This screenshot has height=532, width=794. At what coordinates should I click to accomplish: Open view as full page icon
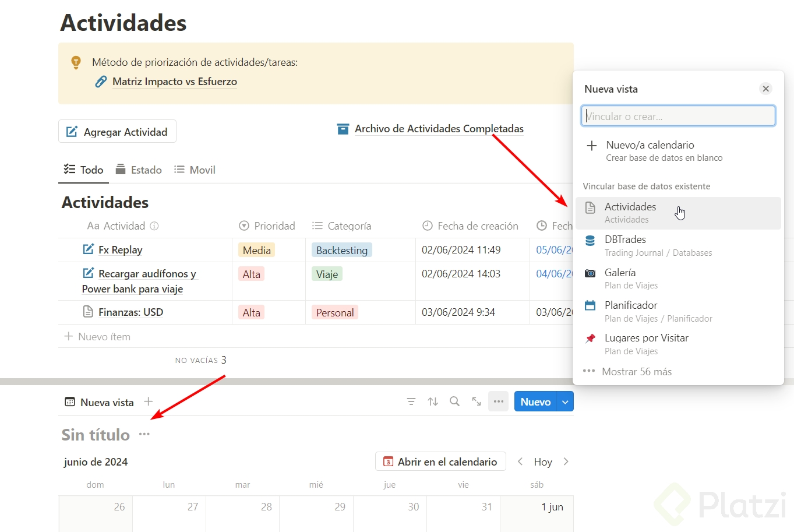tap(477, 401)
